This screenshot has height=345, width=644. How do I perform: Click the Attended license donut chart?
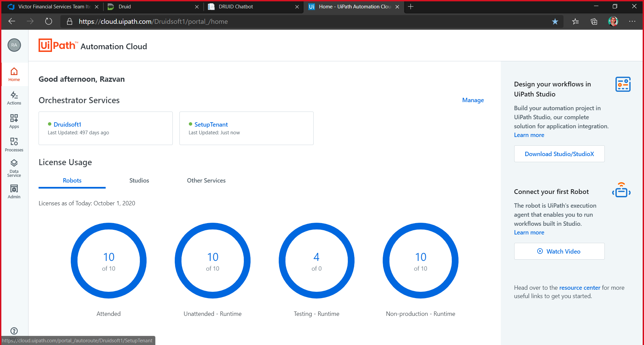tap(109, 261)
